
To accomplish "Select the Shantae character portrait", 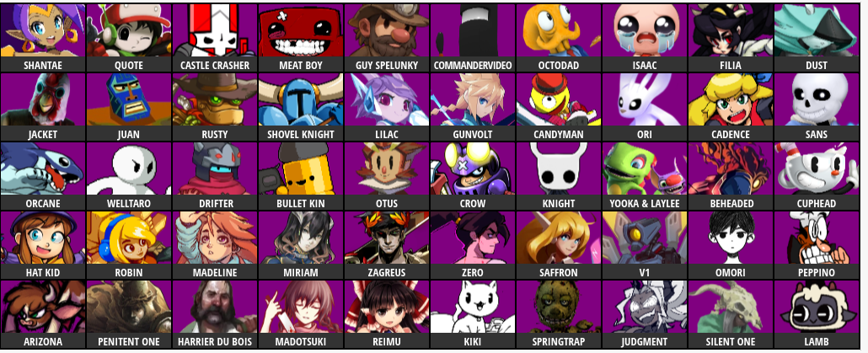I will 43,38.
